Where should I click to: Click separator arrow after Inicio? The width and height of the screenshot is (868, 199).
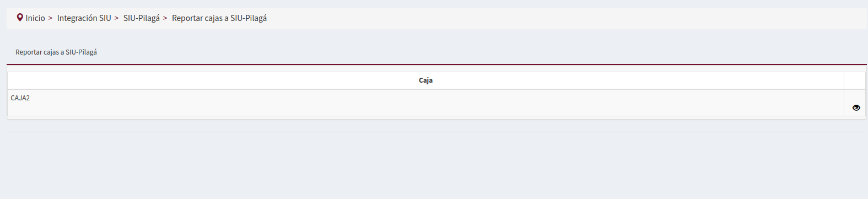tap(50, 18)
